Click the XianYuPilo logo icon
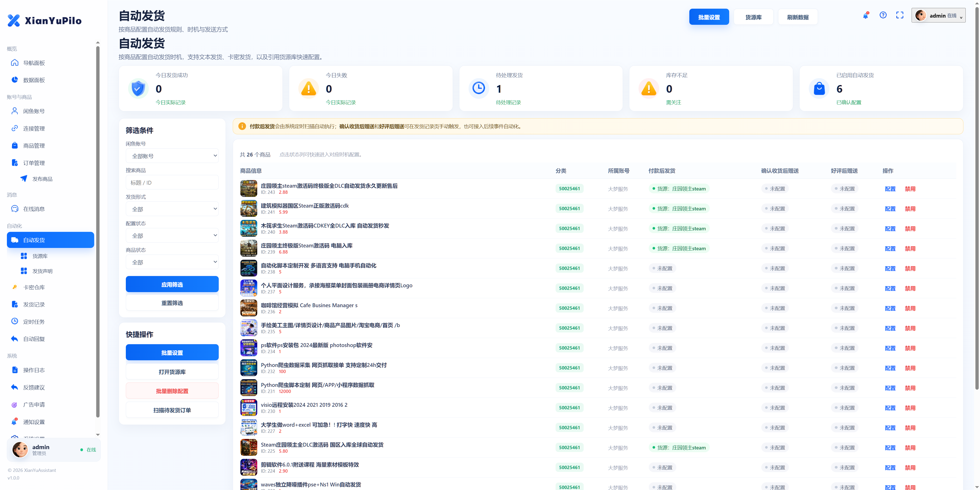980x490 pixels. [x=14, y=21]
